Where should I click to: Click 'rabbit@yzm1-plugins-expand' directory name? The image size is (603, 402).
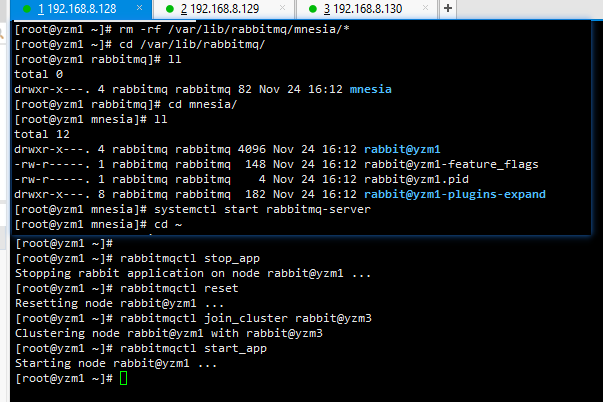[455, 194]
